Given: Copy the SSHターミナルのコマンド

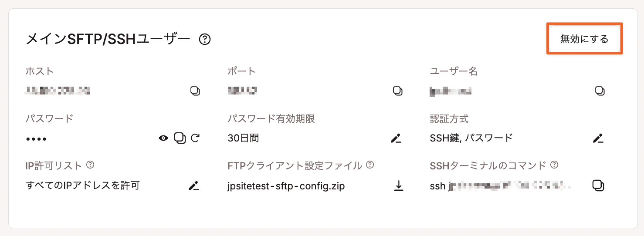Looking at the screenshot, I should click(598, 185).
